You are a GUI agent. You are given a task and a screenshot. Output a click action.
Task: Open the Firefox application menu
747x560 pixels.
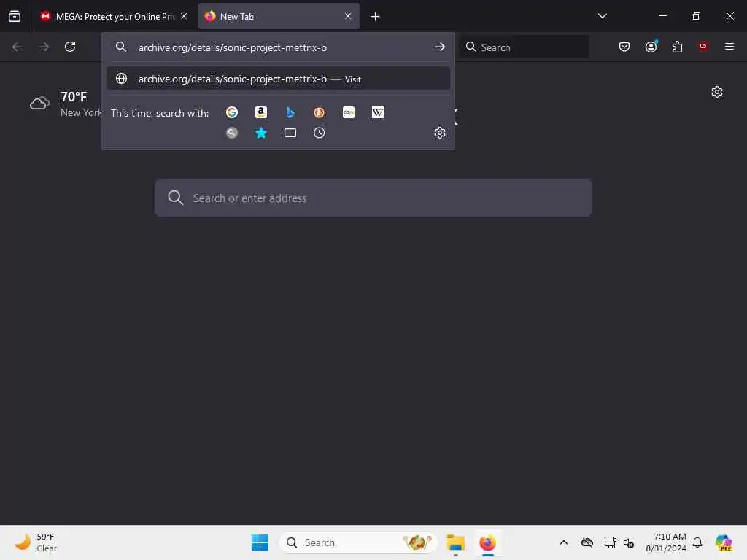[x=729, y=47]
